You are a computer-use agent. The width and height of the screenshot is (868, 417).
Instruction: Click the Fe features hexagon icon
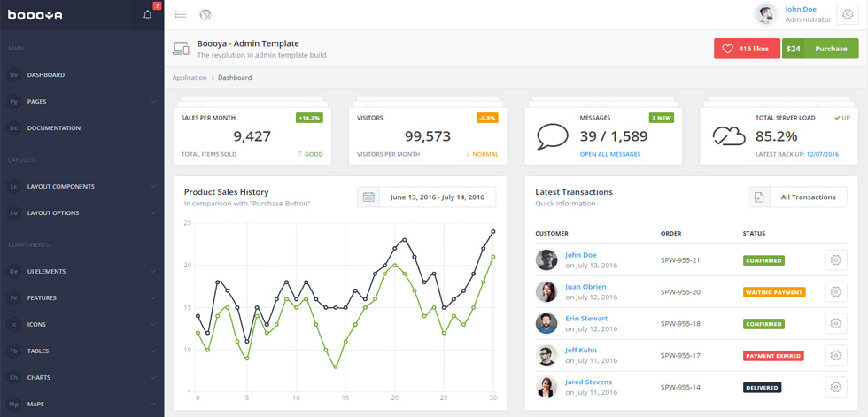coord(14,298)
